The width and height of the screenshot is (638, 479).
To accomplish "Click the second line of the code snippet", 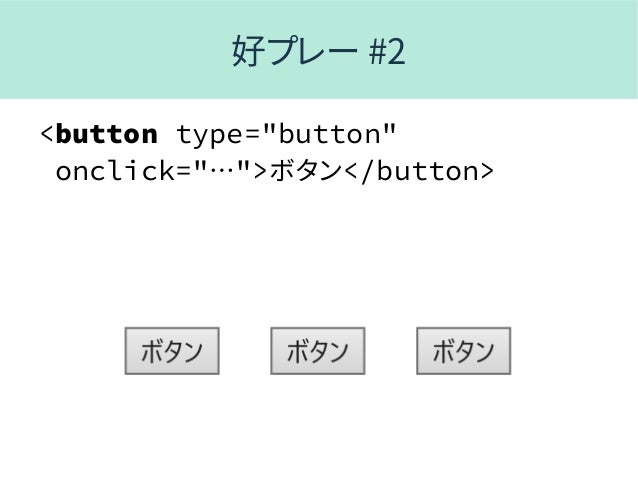I will click(x=275, y=171).
